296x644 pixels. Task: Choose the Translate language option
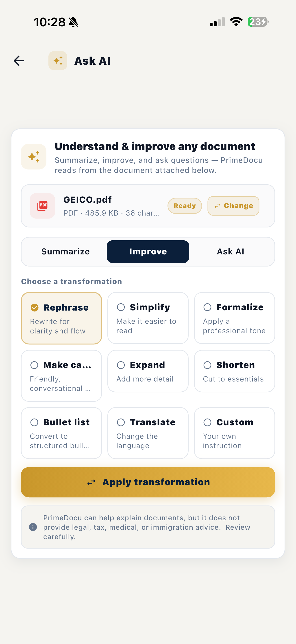click(148, 433)
